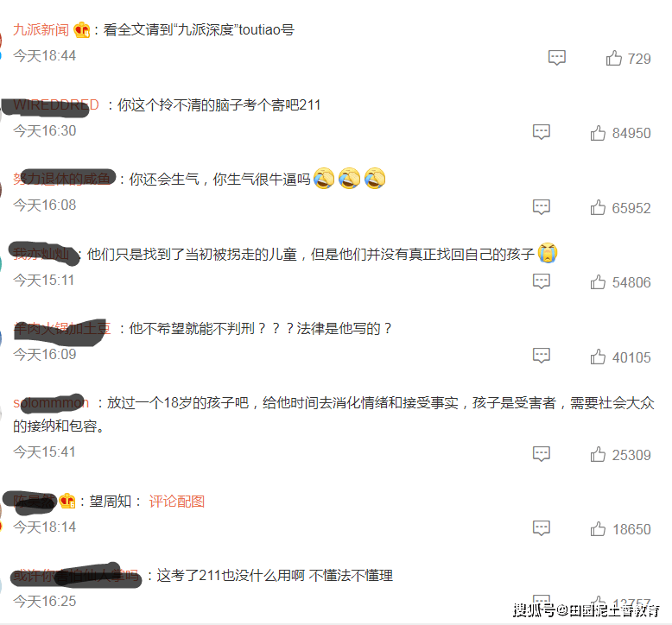Reply to the 九派新闻 comment posted at 18:44
This screenshot has height=625, width=672.
[557, 57]
